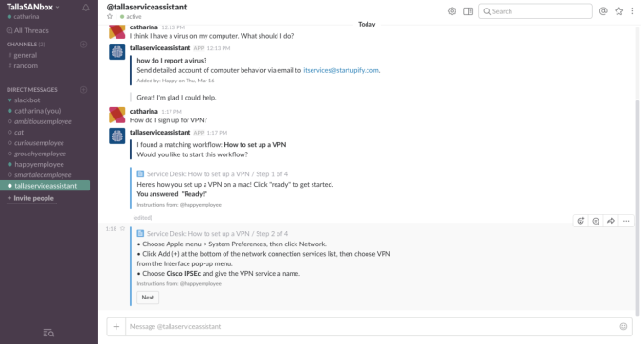Open more actions for the message

click(626, 221)
